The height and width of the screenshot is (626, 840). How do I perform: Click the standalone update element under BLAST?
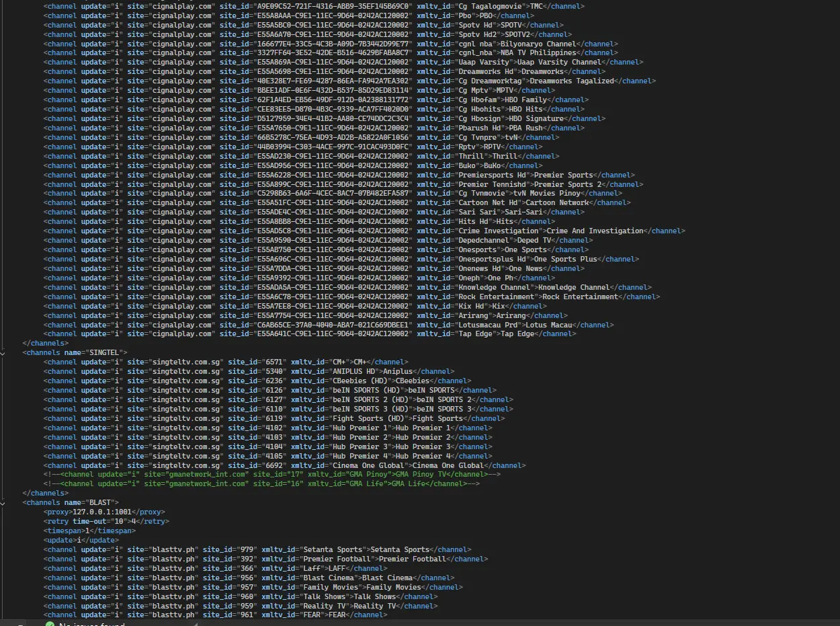tap(81, 540)
